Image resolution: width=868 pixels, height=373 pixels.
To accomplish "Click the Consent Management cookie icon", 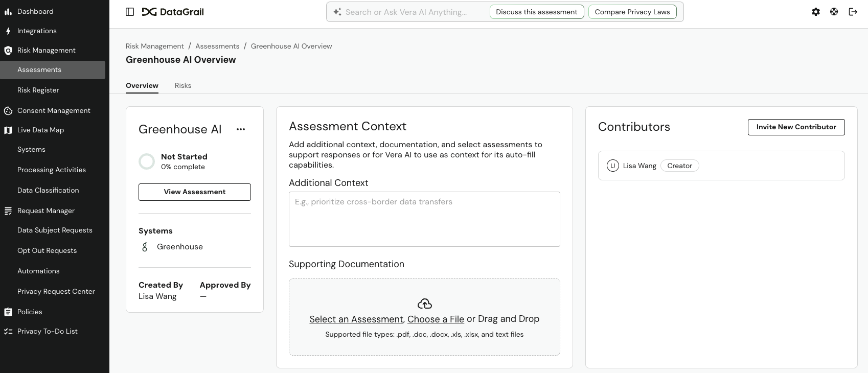I will click(8, 111).
